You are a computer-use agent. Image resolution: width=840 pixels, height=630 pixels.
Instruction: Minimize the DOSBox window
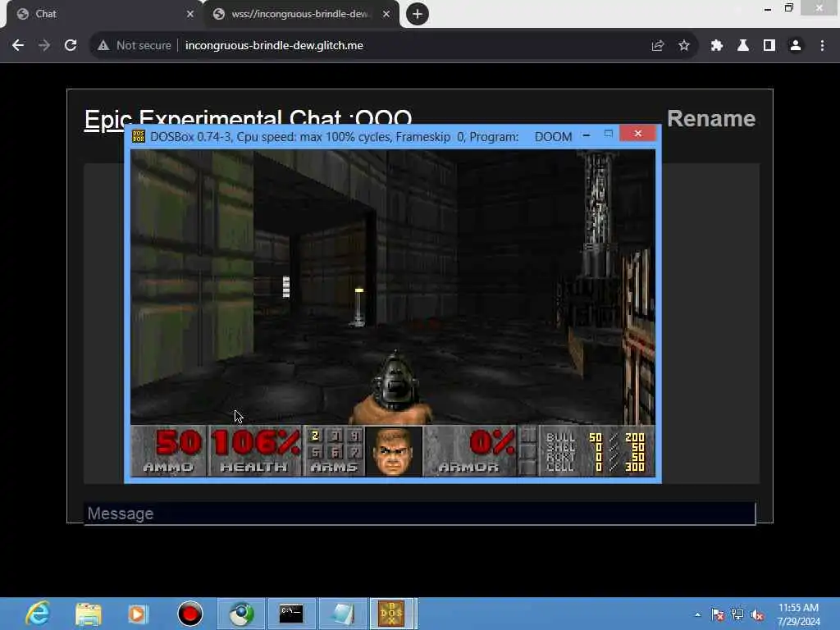click(587, 135)
